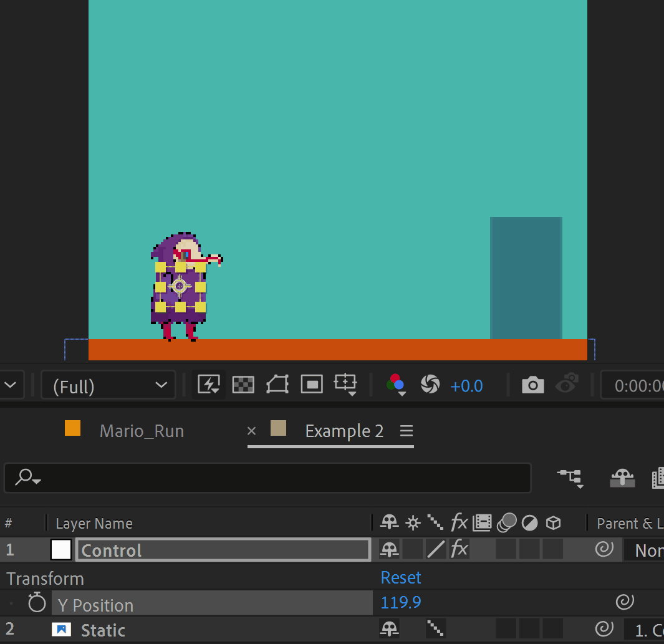Toggle the transparency grid

(243, 385)
